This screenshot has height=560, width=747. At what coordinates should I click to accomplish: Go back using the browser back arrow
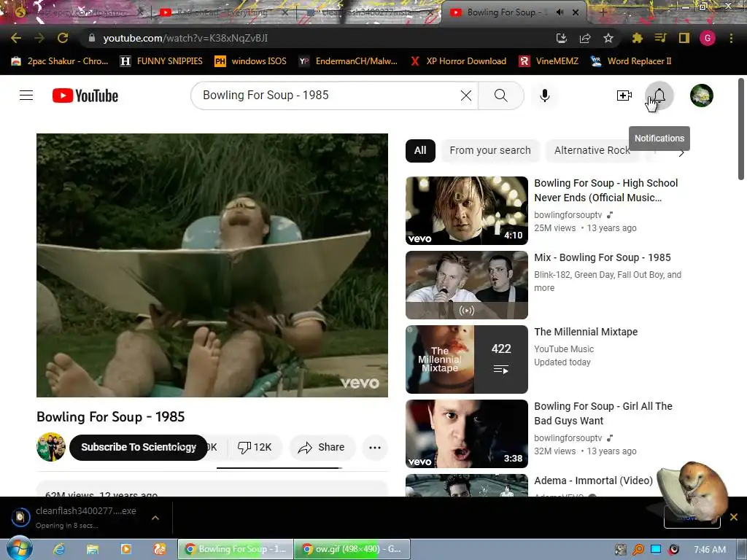coord(16,38)
